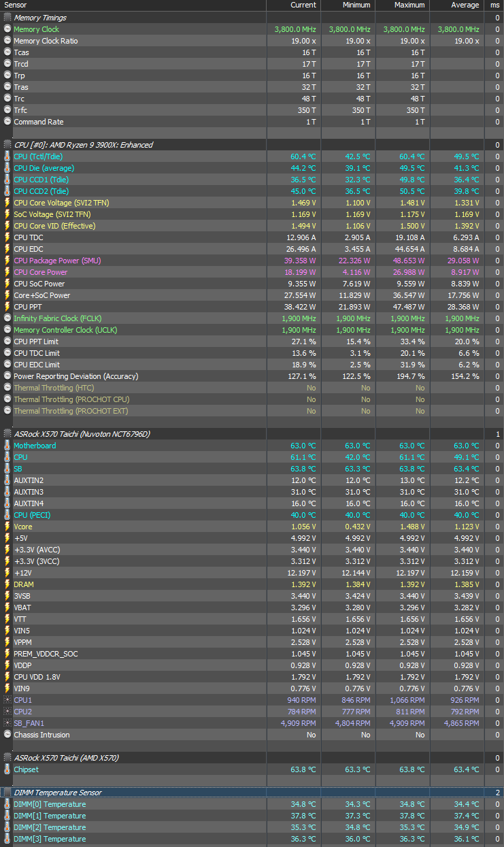This screenshot has width=504, height=847.
Task: Click the icon next to Memory Clock Ratio
Action: [7, 41]
